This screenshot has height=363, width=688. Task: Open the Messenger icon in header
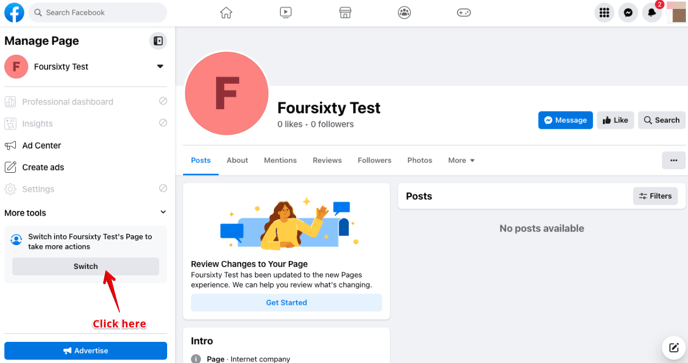628,13
